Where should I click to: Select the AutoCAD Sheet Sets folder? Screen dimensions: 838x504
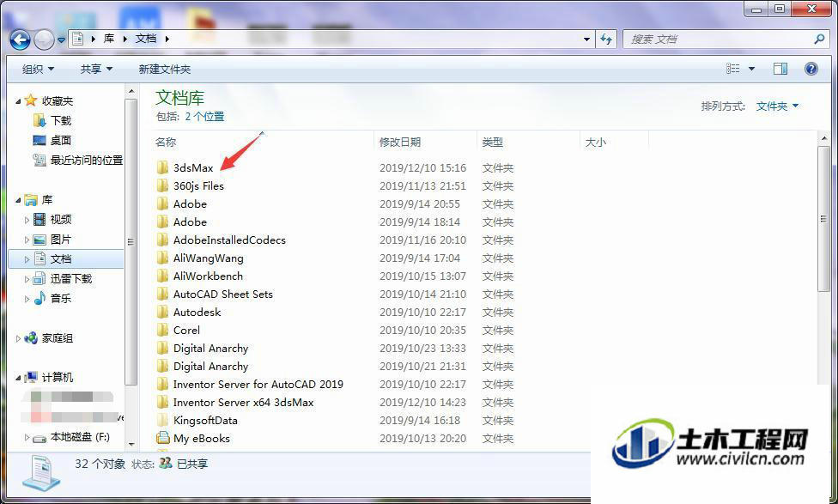coord(223,295)
